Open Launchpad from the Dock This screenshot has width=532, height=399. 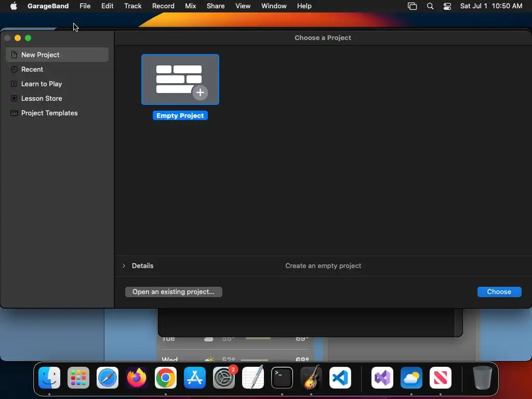tap(78, 378)
